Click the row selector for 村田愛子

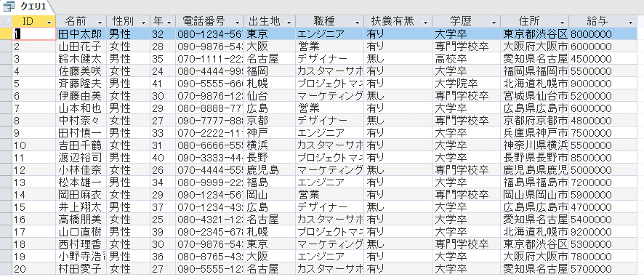[x=6, y=269]
